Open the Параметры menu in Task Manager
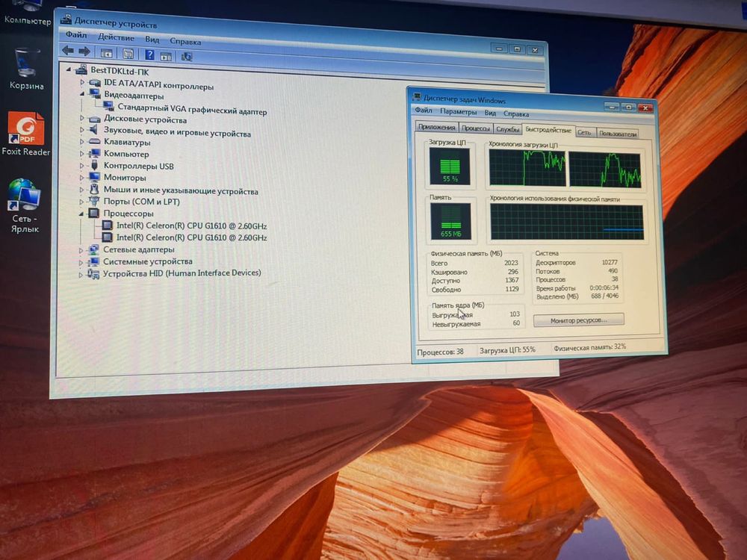Image resolution: width=747 pixels, height=560 pixels. pyautogui.click(x=458, y=112)
